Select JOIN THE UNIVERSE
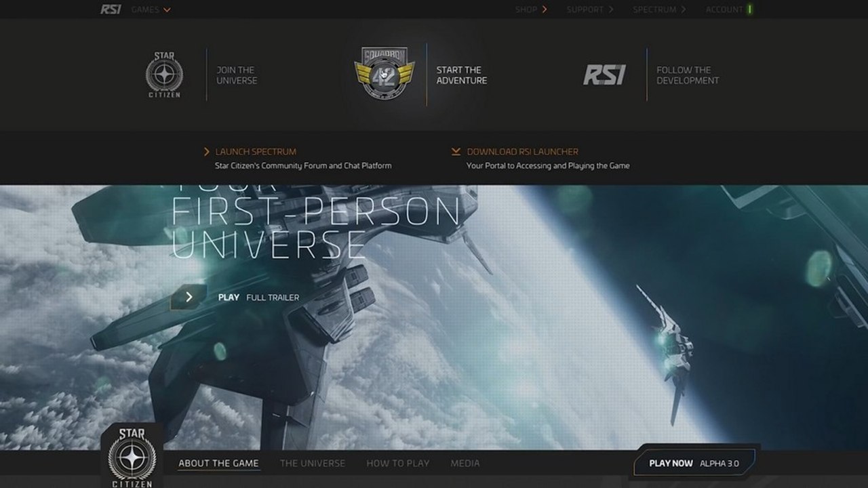Screen dimensions: 868x488 pyautogui.click(x=237, y=75)
